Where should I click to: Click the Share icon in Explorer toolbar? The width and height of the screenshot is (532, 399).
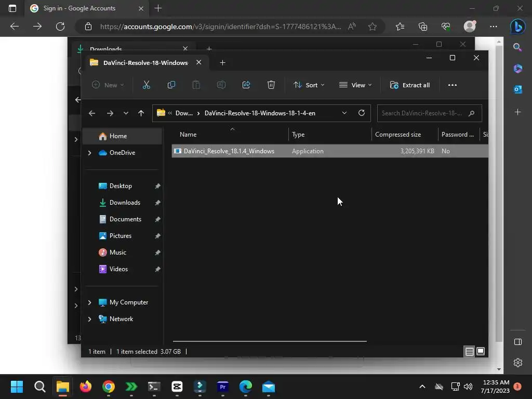click(x=246, y=85)
